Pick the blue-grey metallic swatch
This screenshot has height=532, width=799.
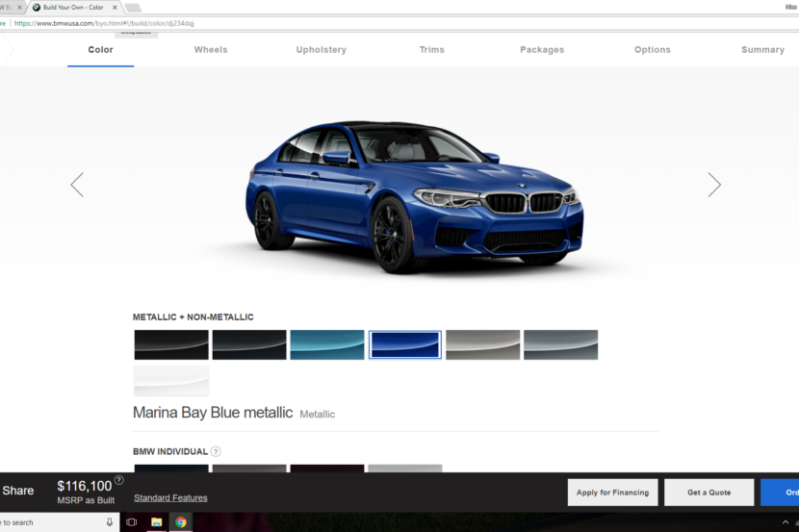point(561,344)
